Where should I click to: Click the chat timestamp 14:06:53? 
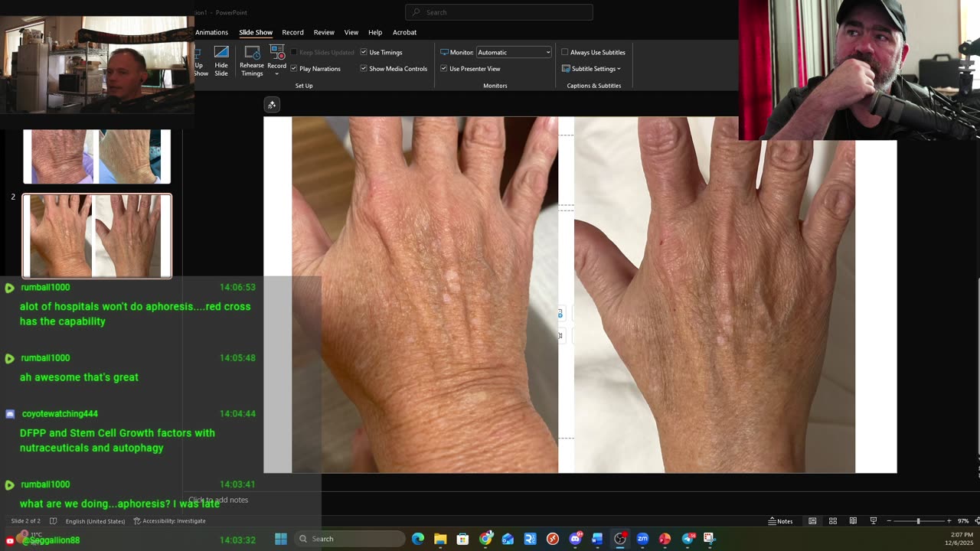(237, 287)
